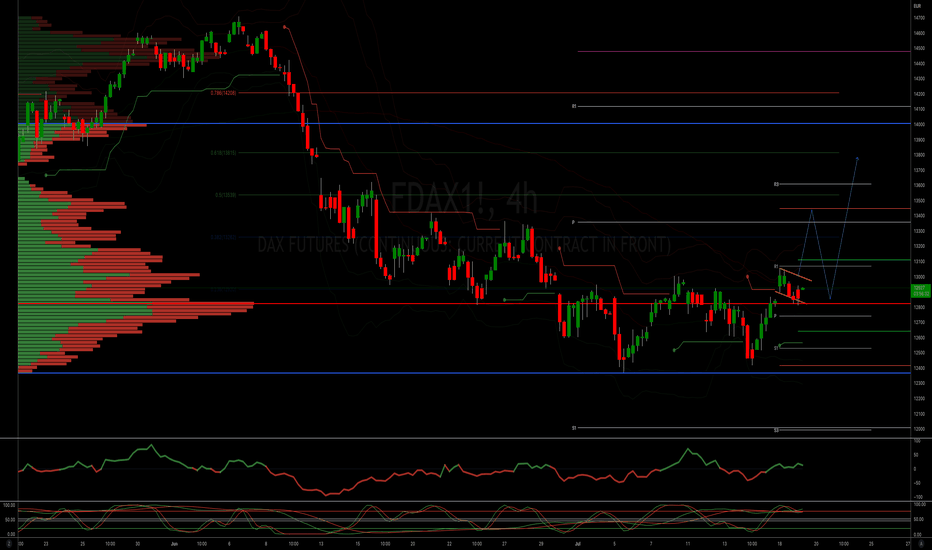Click the 22 date label on the time axis

click(449, 543)
